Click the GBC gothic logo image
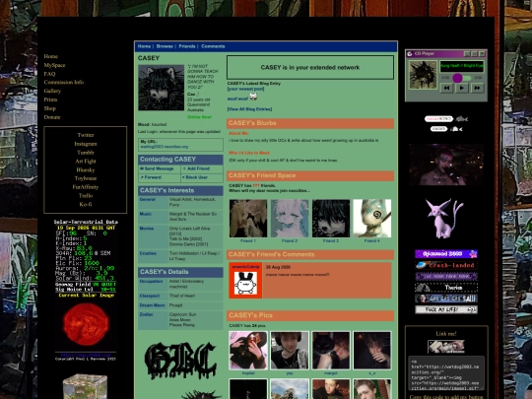The height and width of the screenshot is (399, 532). (180, 361)
